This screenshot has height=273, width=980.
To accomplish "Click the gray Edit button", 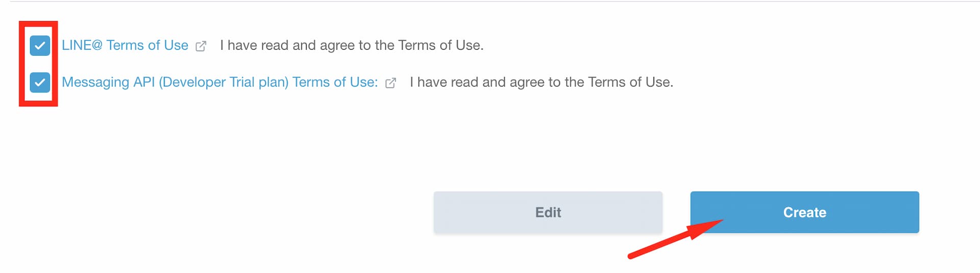I will point(548,212).
